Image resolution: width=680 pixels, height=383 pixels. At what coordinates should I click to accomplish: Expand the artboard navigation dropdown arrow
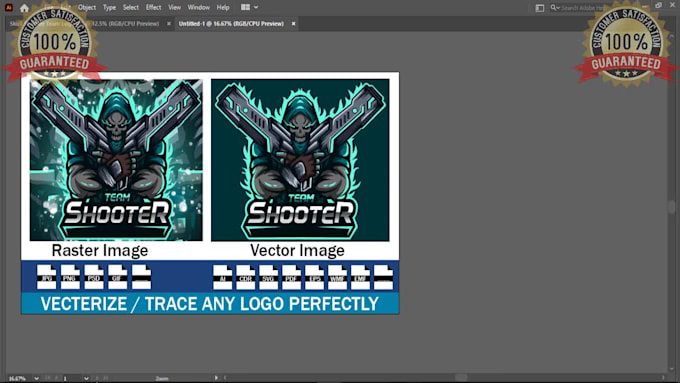86,379
